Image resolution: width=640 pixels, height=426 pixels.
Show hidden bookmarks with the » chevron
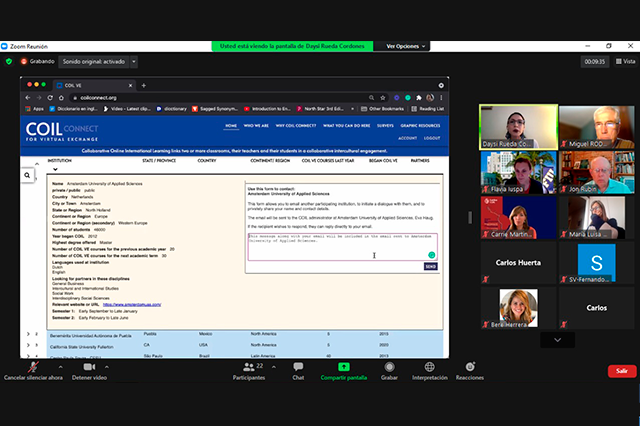(x=353, y=109)
